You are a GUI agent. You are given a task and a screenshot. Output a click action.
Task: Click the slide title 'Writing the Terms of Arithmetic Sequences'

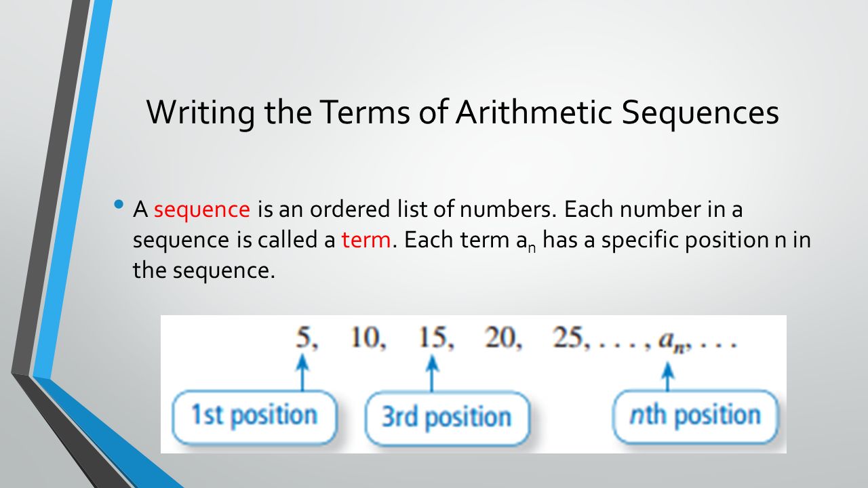pyautogui.click(x=462, y=113)
